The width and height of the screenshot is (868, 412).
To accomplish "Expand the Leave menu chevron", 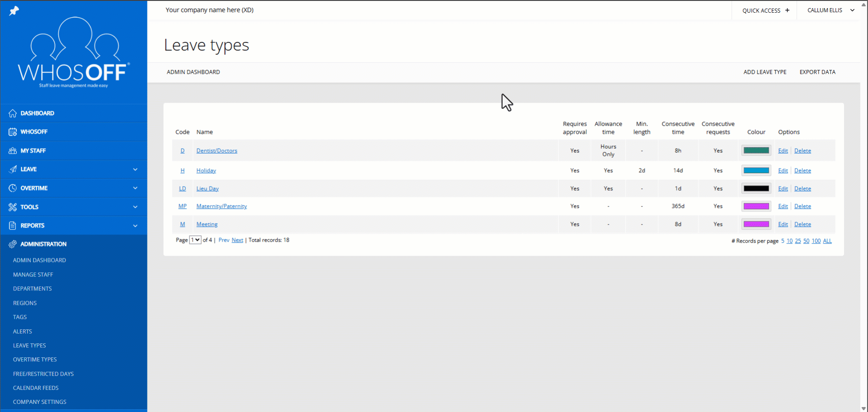I will (135, 169).
